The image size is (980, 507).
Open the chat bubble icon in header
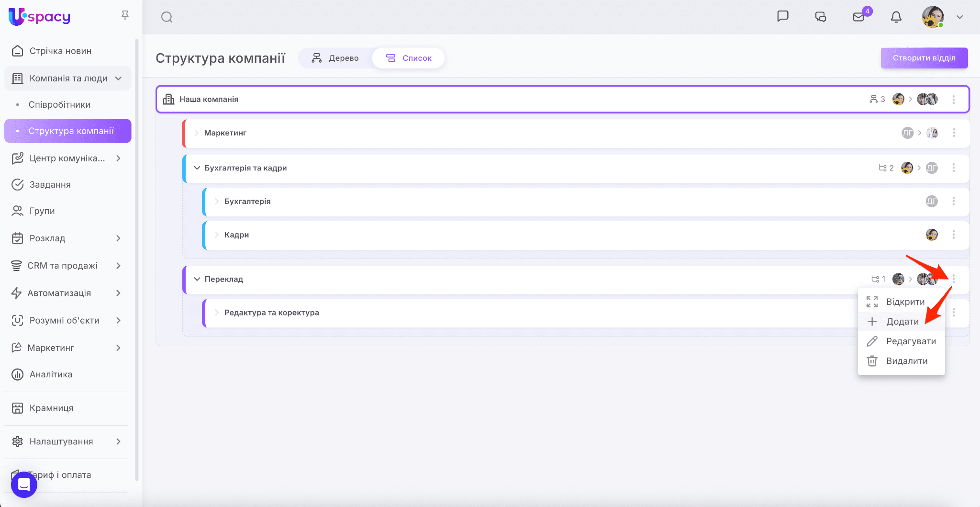(x=783, y=16)
